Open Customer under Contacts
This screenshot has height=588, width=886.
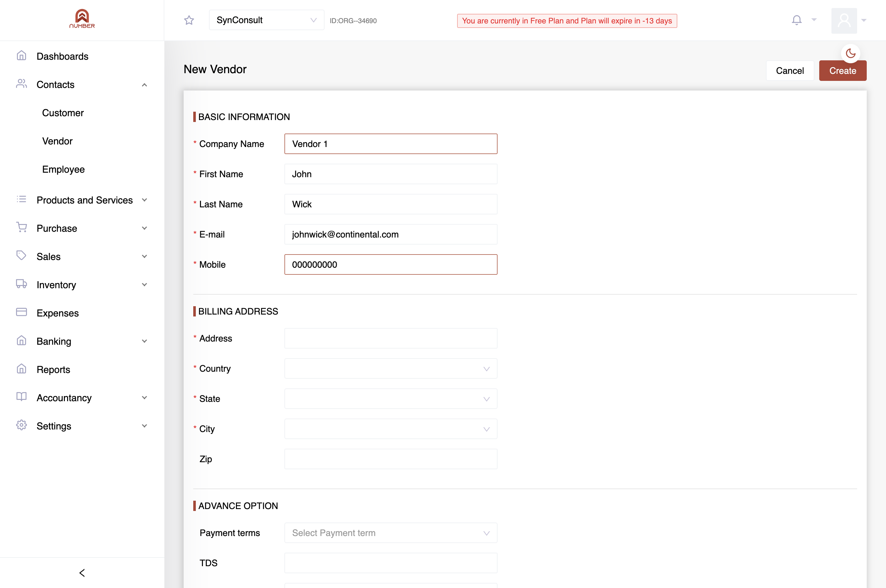[63, 113]
